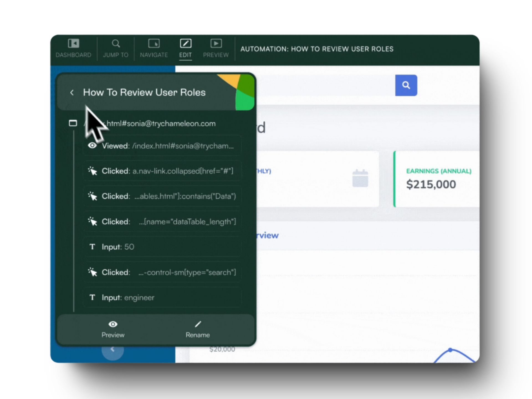Click the T icon on Input: engineer step
Viewport: 532px width, 399px height.
click(92, 298)
